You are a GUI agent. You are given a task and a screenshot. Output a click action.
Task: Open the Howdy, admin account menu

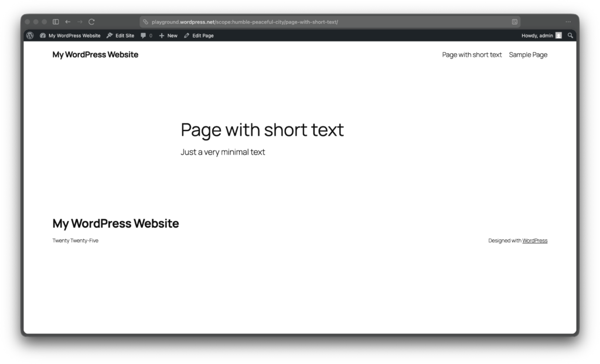pyautogui.click(x=537, y=35)
